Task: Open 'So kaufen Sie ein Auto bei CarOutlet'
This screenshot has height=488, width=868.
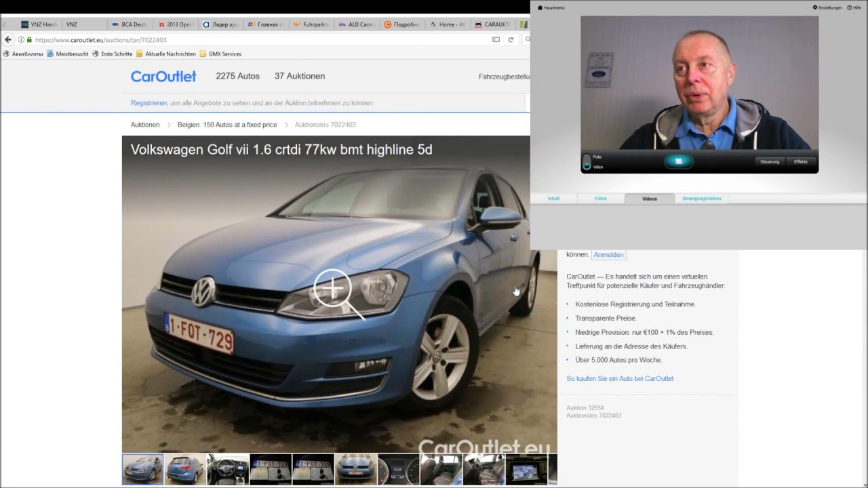Action: point(620,379)
